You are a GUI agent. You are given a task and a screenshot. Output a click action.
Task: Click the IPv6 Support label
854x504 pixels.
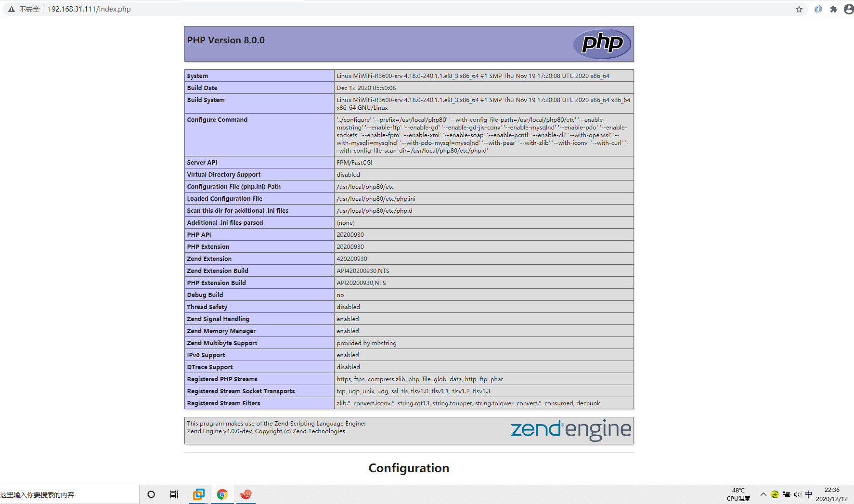click(x=206, y=355)
